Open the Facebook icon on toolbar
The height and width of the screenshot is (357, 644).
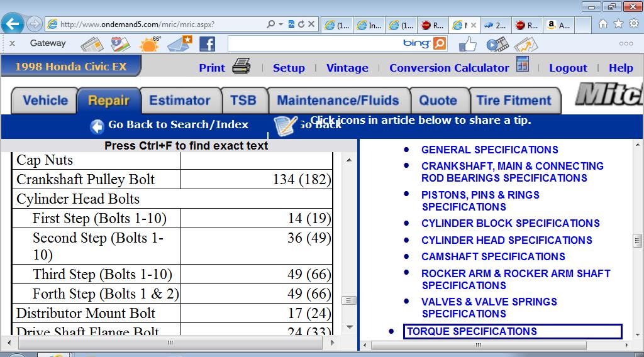(207, 44)
